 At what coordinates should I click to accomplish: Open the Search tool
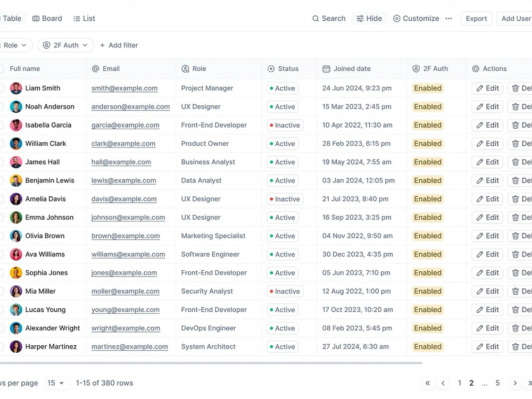329,19
